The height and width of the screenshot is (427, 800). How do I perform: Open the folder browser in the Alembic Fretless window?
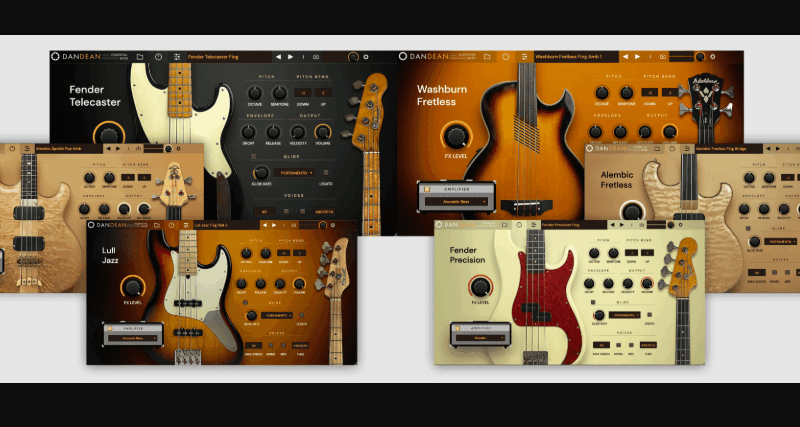[x=658, y=148]
